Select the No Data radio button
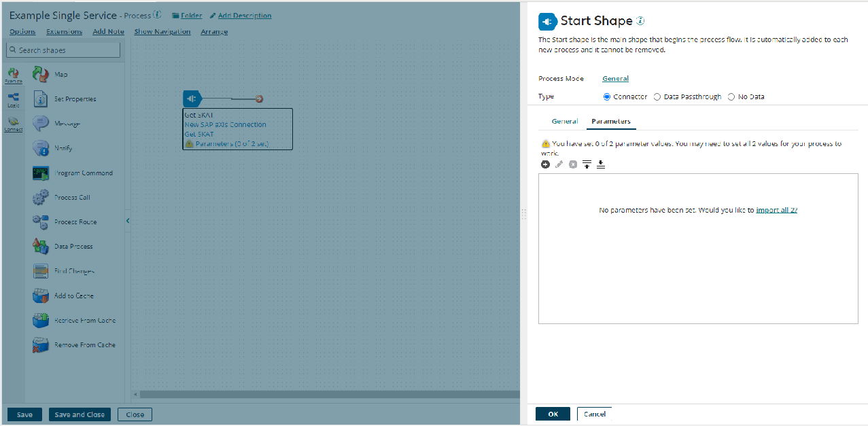Image resolution: width=868 pixels, height=426 pixels. pos(731,97)
